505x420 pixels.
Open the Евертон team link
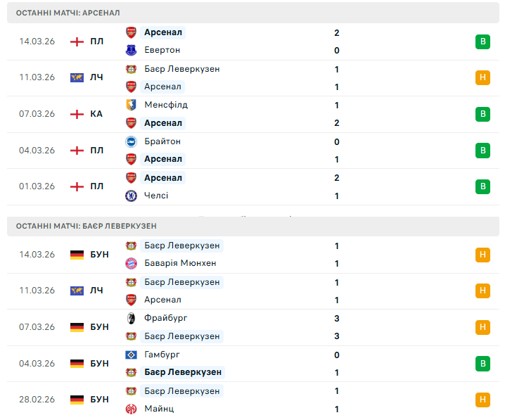162,50
